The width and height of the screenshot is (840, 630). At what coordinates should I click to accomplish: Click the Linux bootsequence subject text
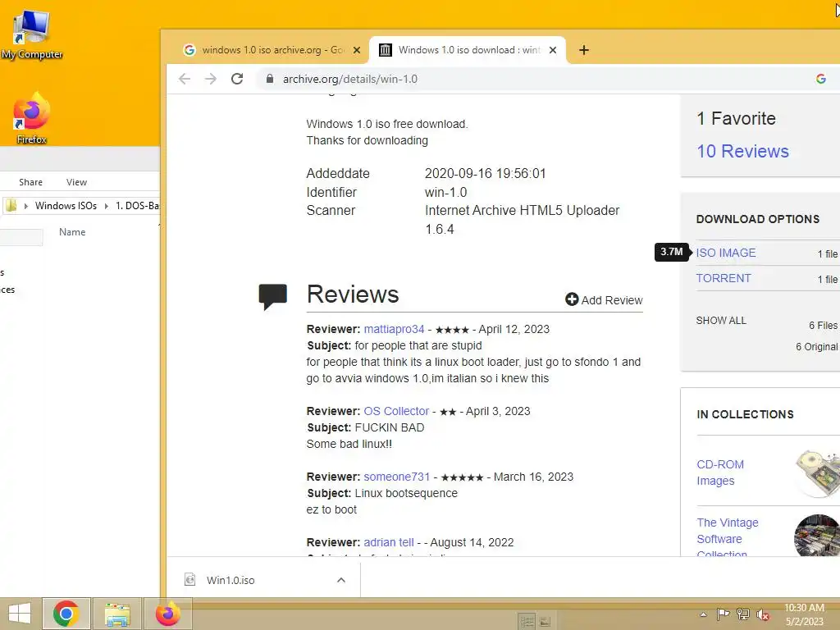click(x=406, y=493)
